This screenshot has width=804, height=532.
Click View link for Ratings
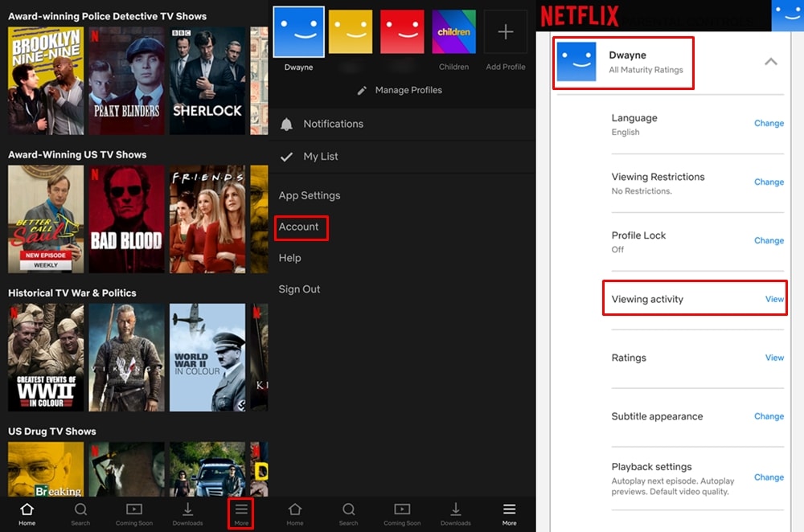(774, 358)
